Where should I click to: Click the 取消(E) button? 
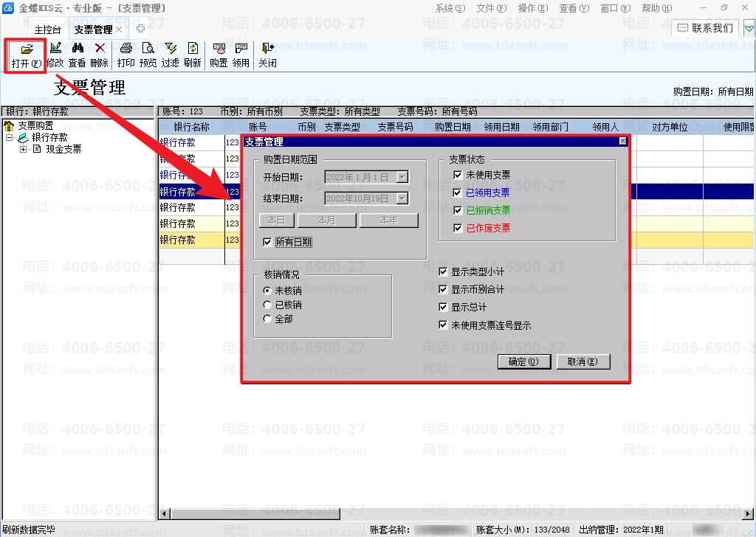click(583, 361)
